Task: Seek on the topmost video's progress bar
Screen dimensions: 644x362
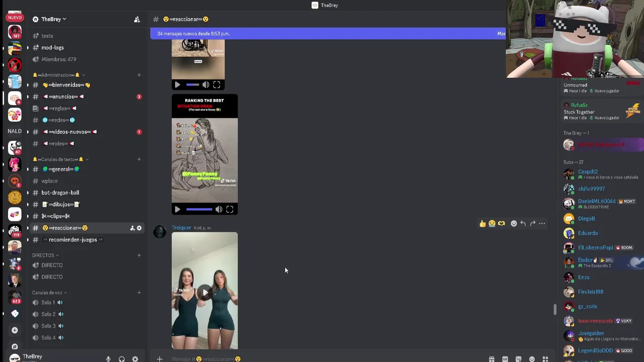Action: 193,85
